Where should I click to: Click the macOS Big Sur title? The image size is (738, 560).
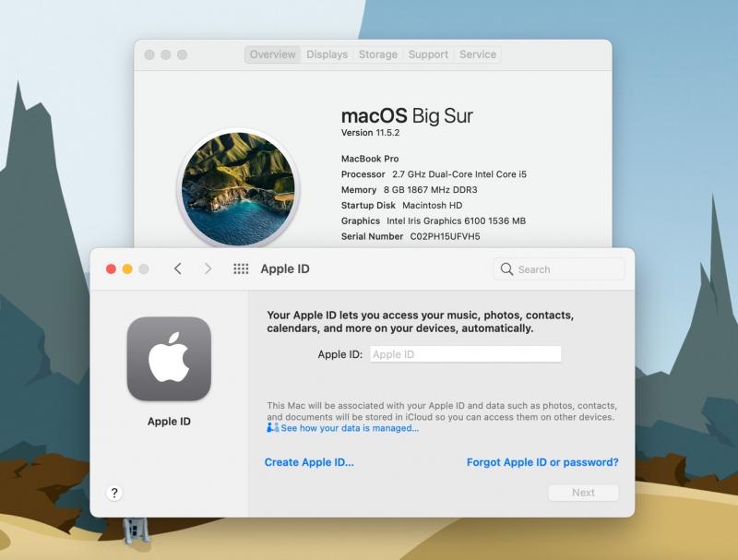[x=407, y=115]
